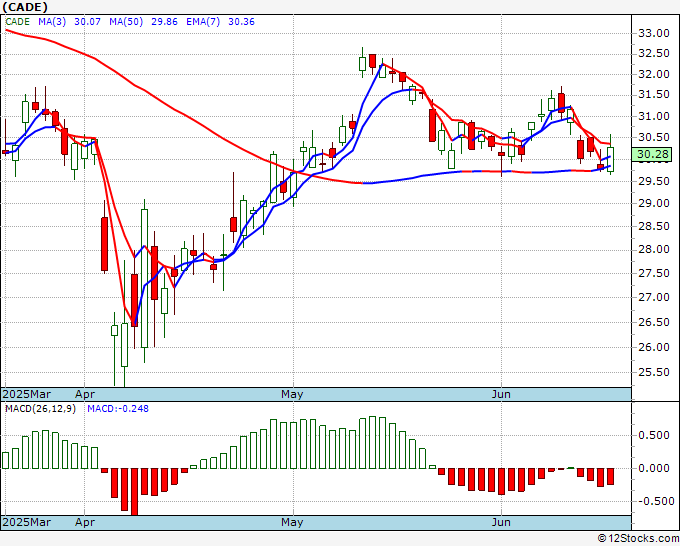Click the 26.50 price axis label

pos(654,323)
